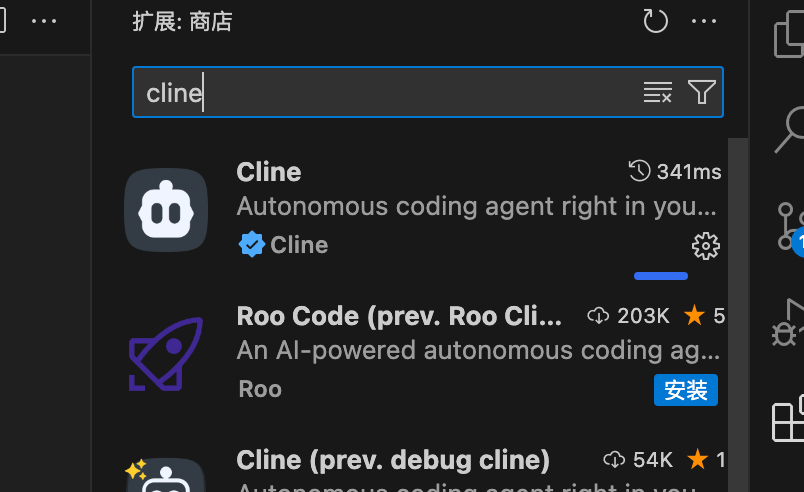Viewport: 804px width, 492px height.
Task: Click the Roo Code rocket logo
Action: pyautogui.click(x=166, y=354)
